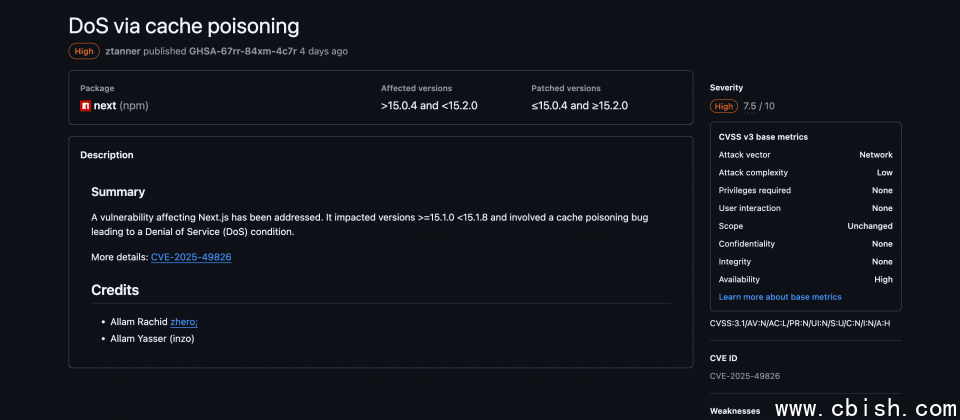Click the Availability High metric row
This screenshot has width=960, height=420.
click(806, 279)
